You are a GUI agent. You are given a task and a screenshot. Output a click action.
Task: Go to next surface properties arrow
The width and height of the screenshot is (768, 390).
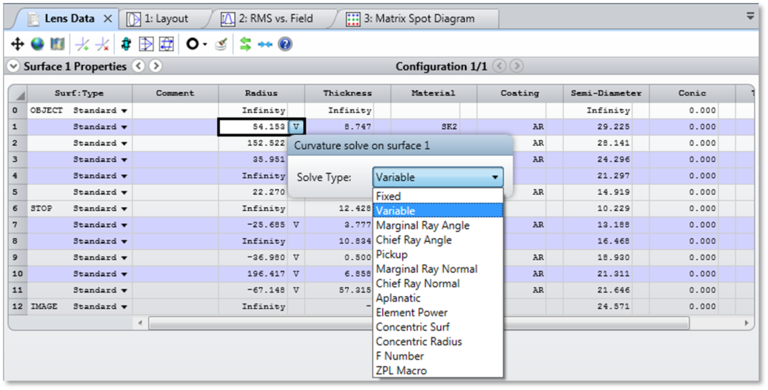pyautogui.click(x=155, y=66)
